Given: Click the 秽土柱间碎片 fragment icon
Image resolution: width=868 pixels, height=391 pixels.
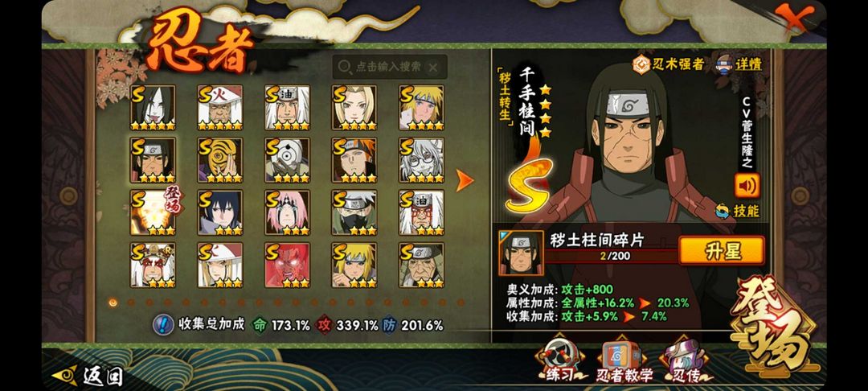Looking at the screenshot, I should (521, 253).
